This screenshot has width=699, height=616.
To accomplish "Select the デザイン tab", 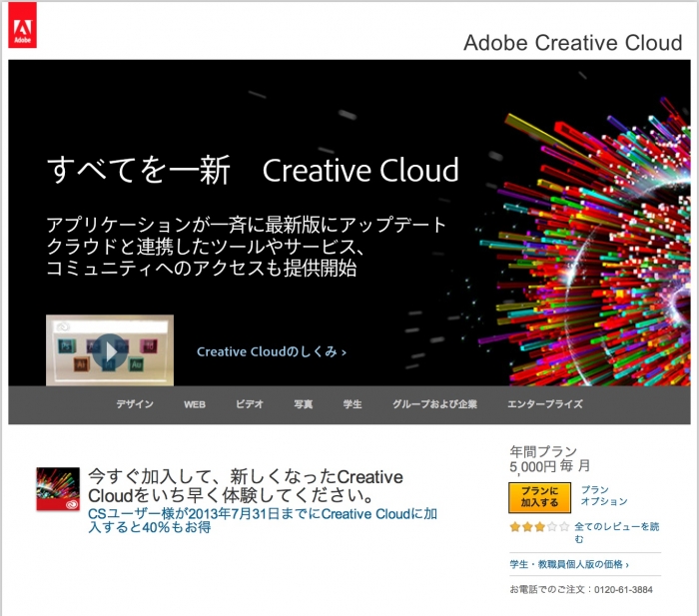I will [135, 404].
